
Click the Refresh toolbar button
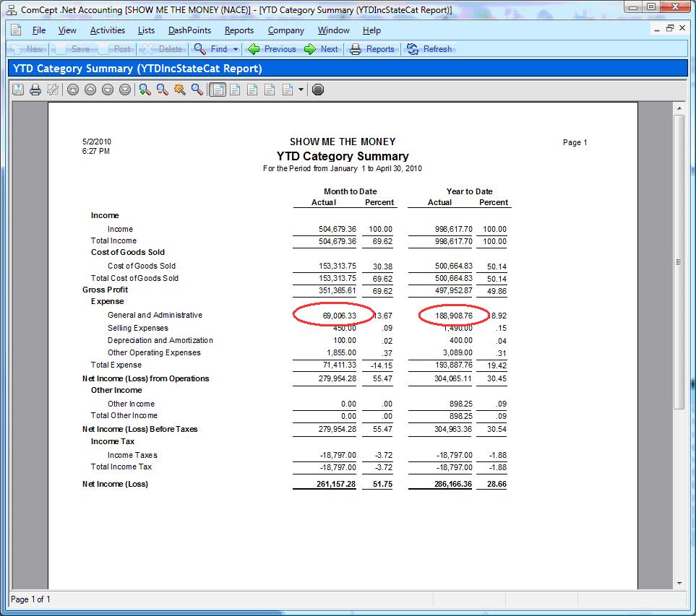[x=429, y=49]
